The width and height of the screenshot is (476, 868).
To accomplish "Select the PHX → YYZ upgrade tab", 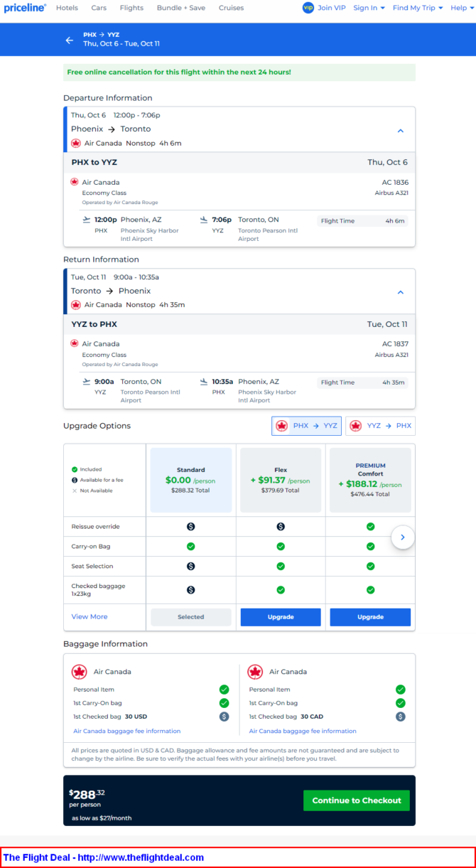I will (x=306, y=426).
